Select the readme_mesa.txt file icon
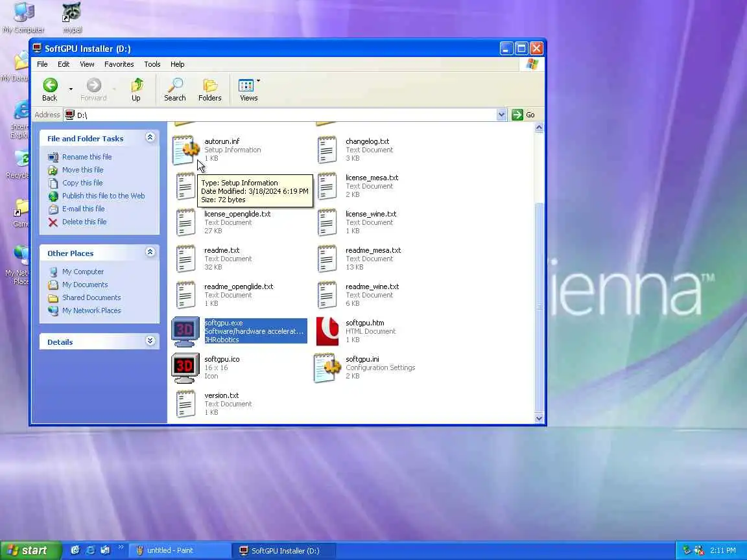Viewport: 747px width, 560px height. pyautogui.click(x=327, y=259)
